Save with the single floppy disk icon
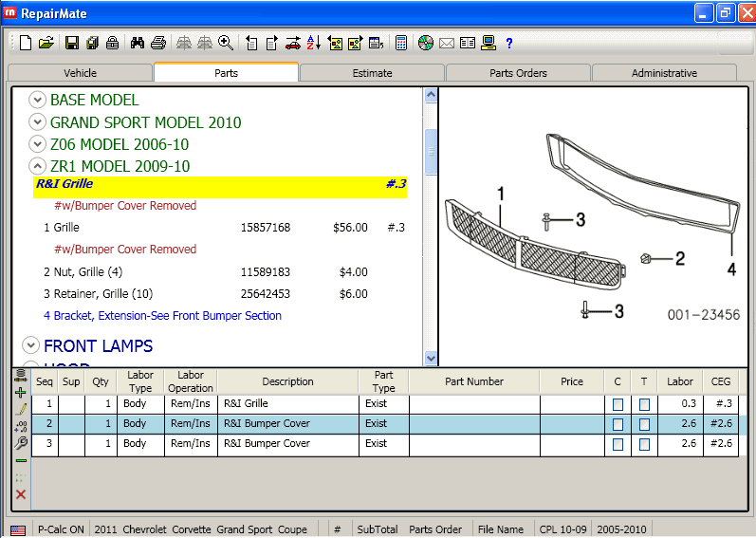Image resolution: width=756 pixels, height=538 pixels. click(72, 43)
